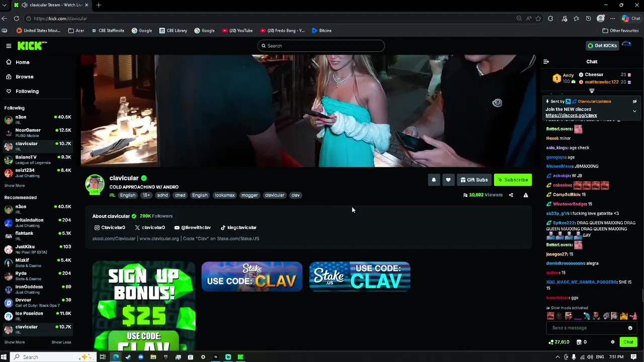Open britaindalton recommended channel
This screenshot has width=644, height=362.
[38, 222]
